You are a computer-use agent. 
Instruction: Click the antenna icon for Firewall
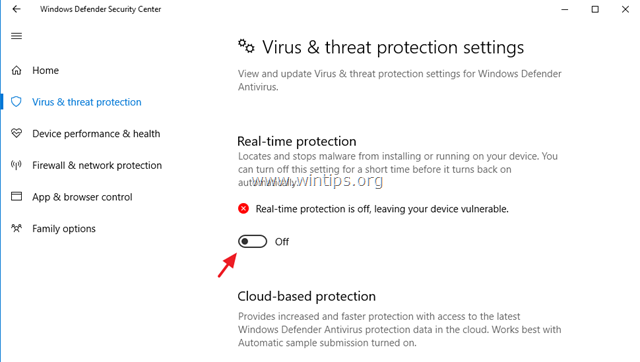point(16,165)
